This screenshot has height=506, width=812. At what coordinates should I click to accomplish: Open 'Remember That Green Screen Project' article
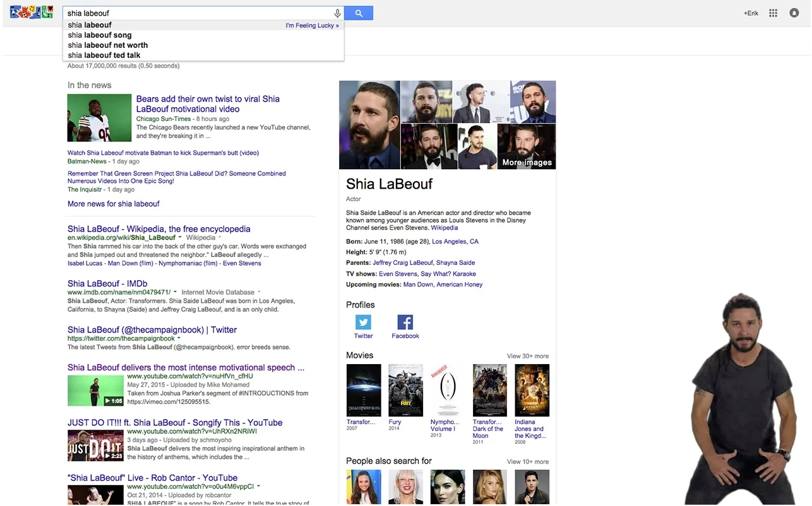tap(177, 177)
